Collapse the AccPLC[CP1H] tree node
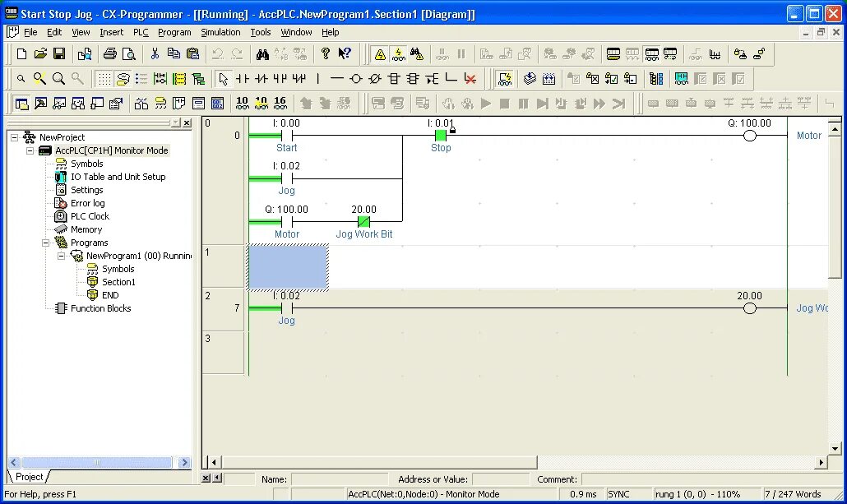Screen dimensions: 847x504 (x=30, y=150)
